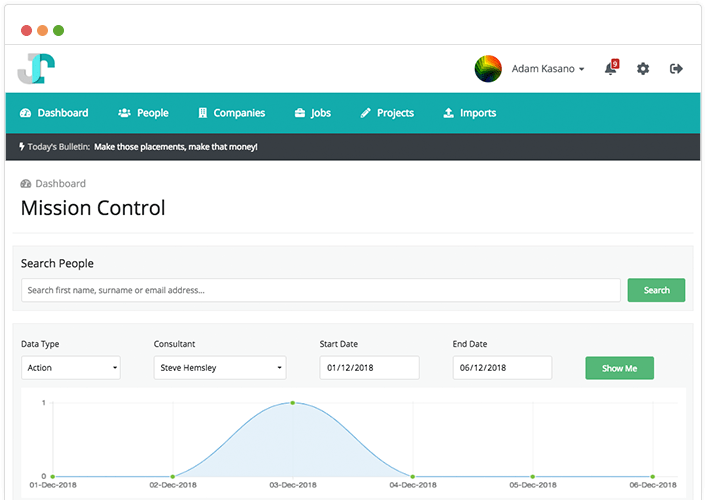This screenshot has width=707, height=500.
Task: Click the logout arrow icon
Action: (x=676, y=69)
